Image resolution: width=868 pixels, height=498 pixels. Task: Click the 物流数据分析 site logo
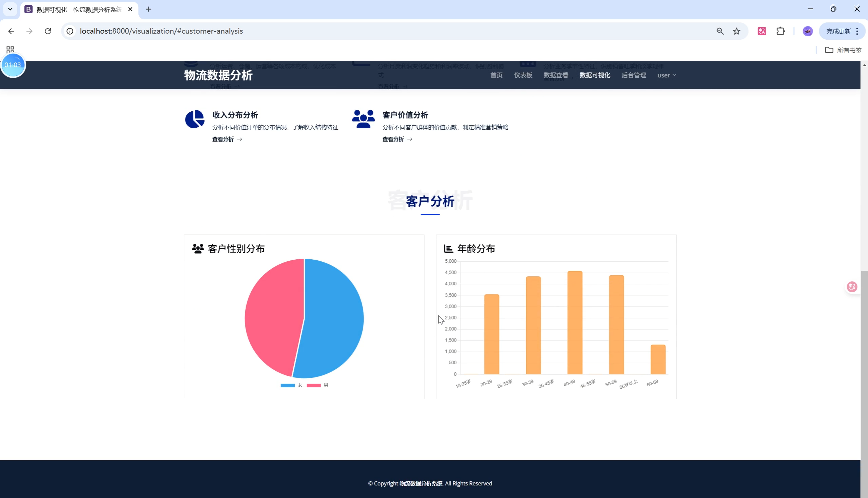218,75
